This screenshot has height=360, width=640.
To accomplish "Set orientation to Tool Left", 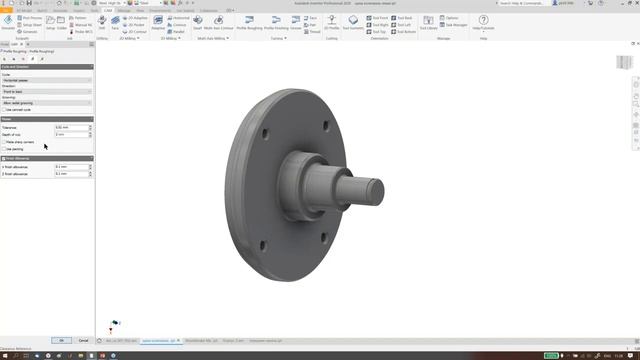I will point(401,25).
